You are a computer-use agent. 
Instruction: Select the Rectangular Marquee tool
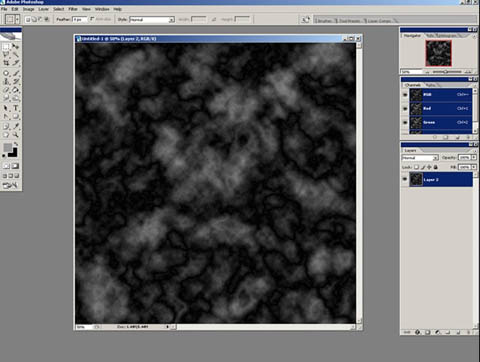click(6, 46)
